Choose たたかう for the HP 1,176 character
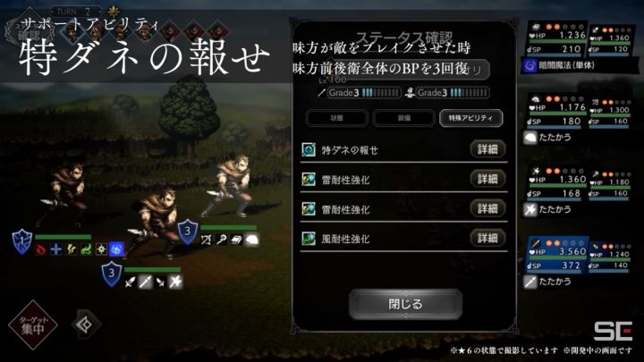The width and height of the screenshot is (644, 362). click(547, 137)
